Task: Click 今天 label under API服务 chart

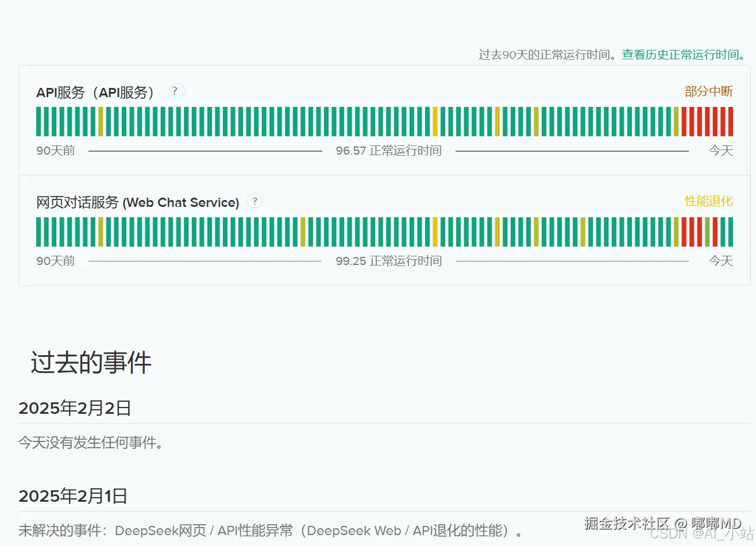Action: point(721,151)
